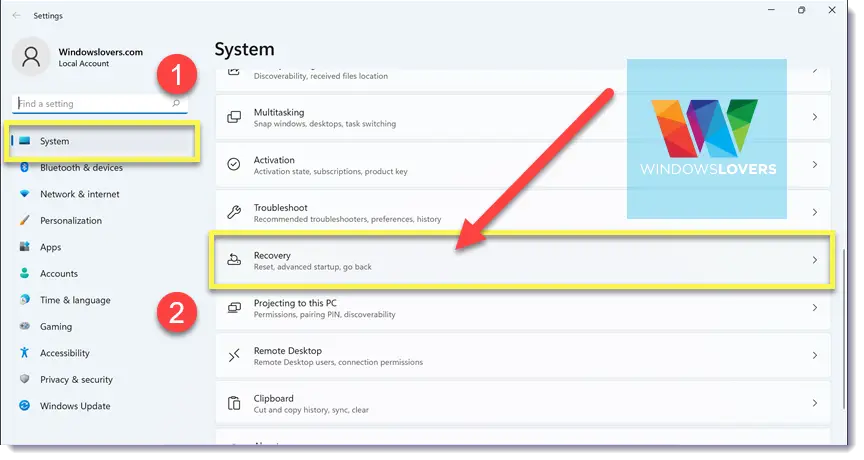Open the Windows Update label
This screenshot has width=864, height=460.
point(75,406)
